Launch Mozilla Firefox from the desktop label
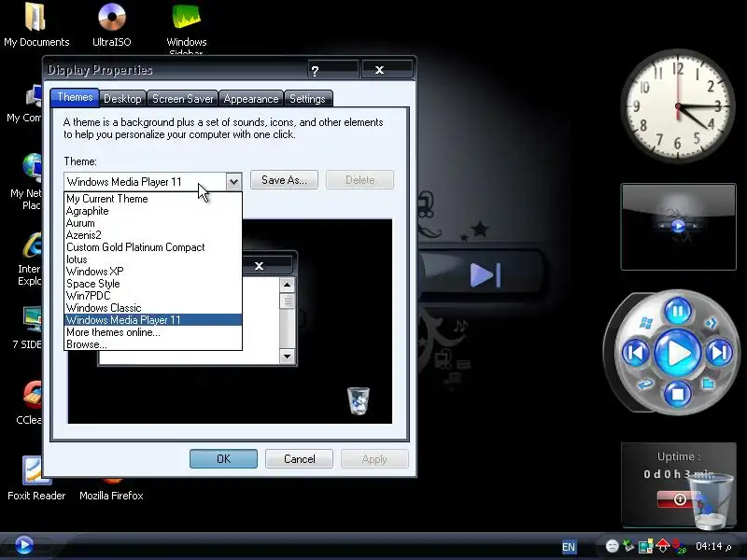 pos(111,496)
